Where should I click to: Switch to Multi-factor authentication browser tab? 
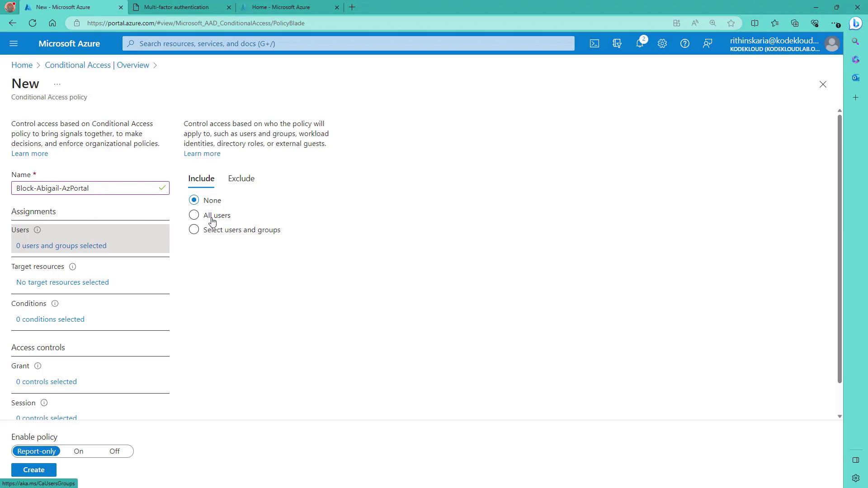[x=176, y=7]
